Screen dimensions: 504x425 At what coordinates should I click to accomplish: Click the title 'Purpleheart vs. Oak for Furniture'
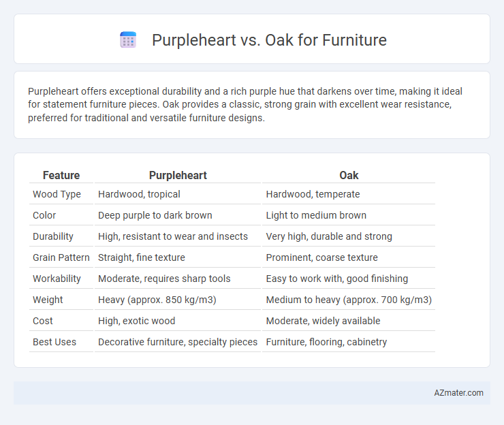[269, 40]
